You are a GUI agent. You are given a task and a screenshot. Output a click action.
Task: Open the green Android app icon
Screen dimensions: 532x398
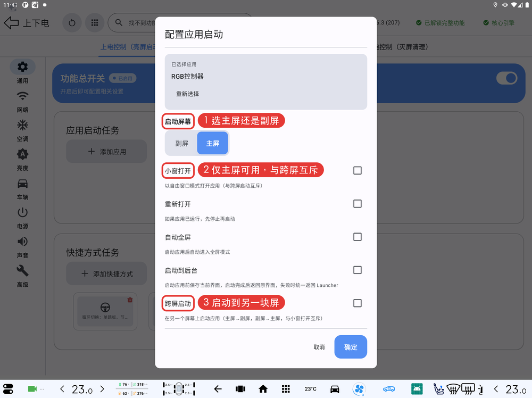(417, 389)
